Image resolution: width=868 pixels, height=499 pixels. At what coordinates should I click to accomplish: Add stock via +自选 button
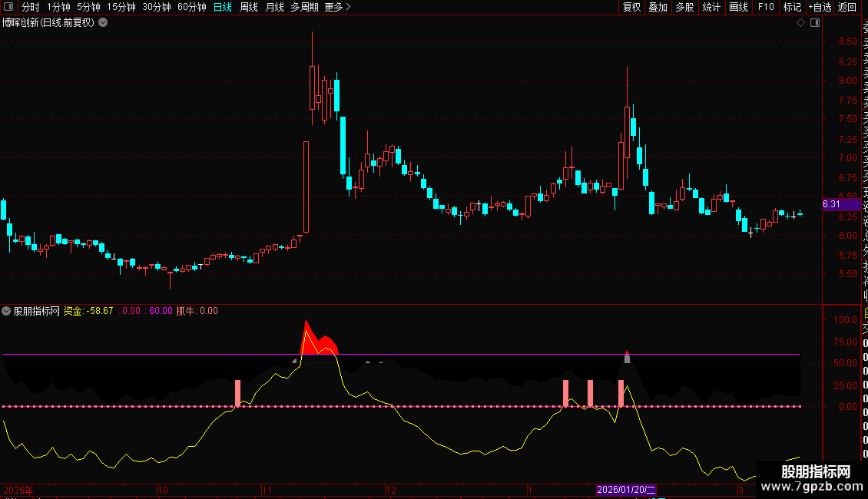[x=820, y=7]
